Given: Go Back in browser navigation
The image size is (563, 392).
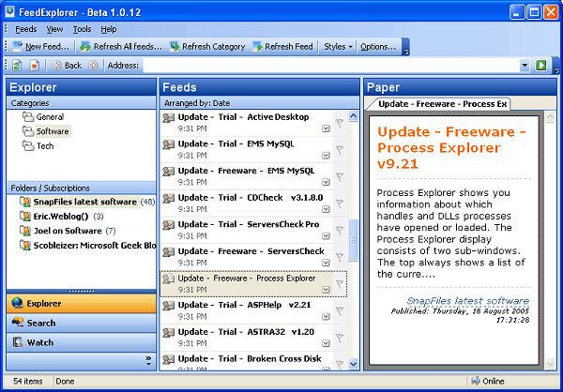Looking at the screenshot, I should coord(67,66).
